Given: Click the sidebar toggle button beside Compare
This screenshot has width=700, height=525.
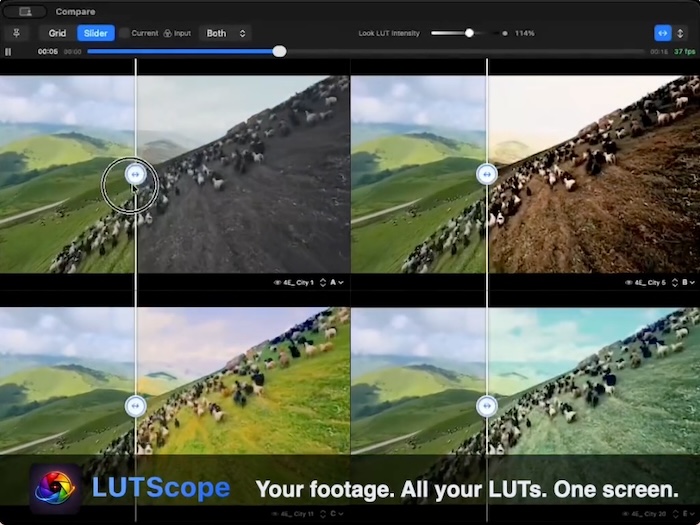Looking at the screenshot, I should click(x=25, y=11).
